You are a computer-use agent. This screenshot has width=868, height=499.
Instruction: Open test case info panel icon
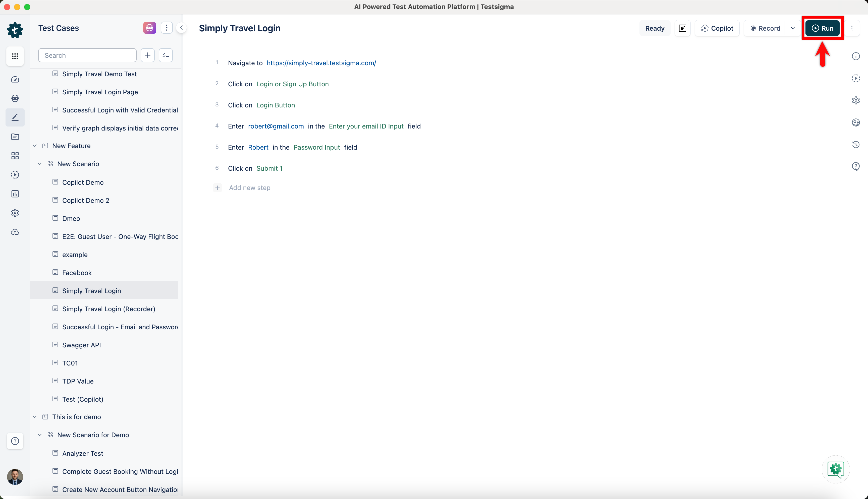[856, 56]
